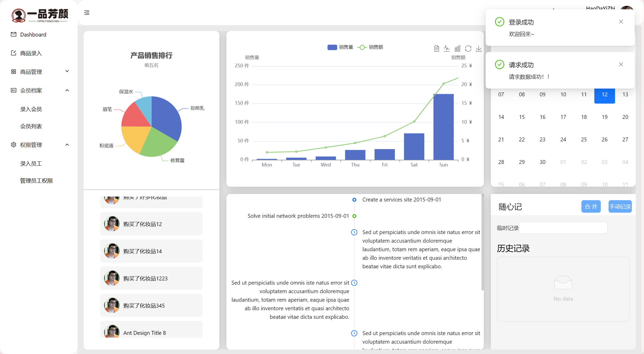Screen dimensions: 644x354
Task: Focus the 临时记录 input field
Action: (x=563, y=228)
